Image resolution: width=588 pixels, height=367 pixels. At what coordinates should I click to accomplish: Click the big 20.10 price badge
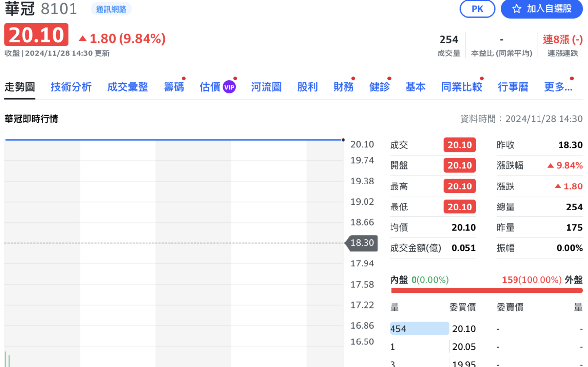pos(36,35)
